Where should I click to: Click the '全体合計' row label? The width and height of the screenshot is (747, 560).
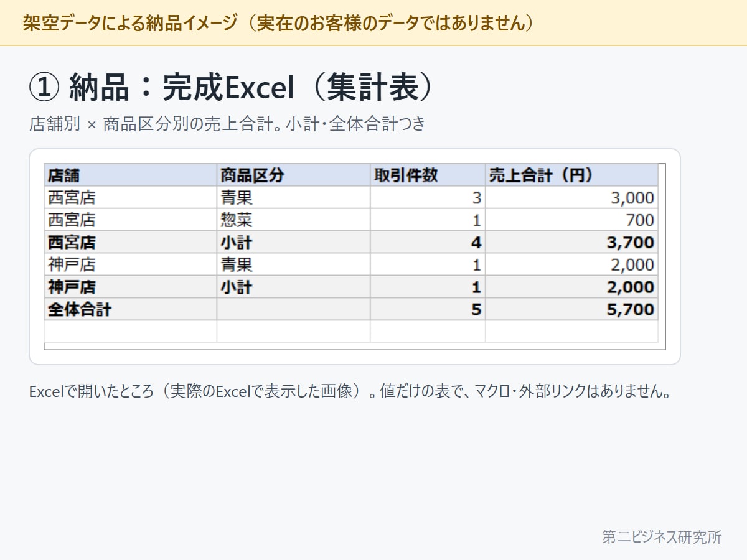tap(130, 309)
